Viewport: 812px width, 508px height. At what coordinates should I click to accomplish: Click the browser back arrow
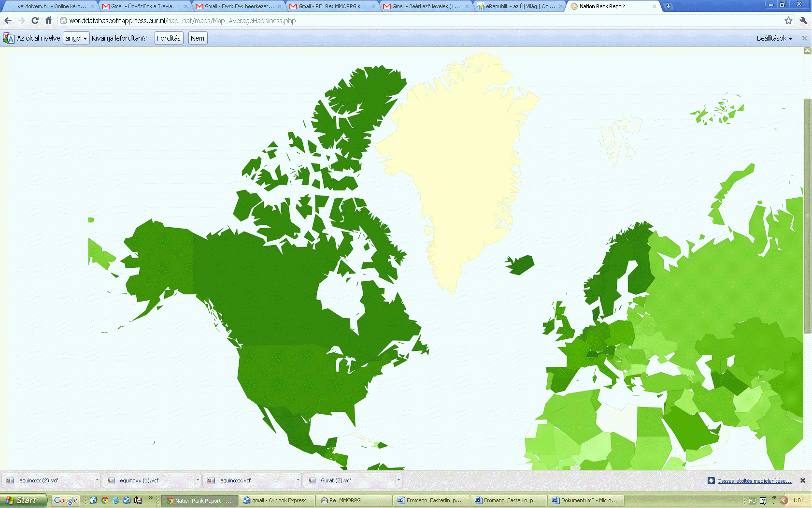pos(8,20)
